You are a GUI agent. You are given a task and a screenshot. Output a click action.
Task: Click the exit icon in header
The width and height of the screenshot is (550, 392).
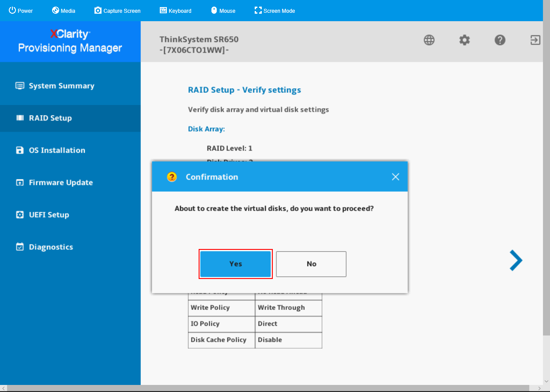tap(535, 40)
